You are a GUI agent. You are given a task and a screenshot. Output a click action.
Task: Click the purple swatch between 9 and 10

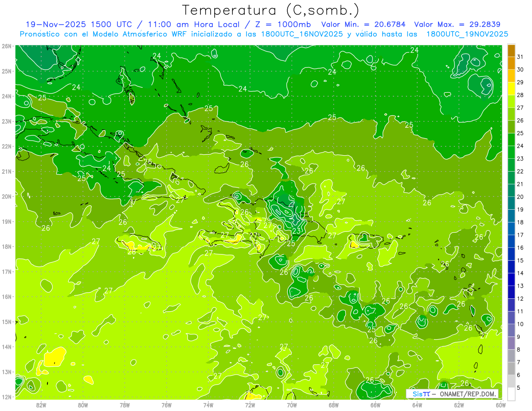coord(511,330)
